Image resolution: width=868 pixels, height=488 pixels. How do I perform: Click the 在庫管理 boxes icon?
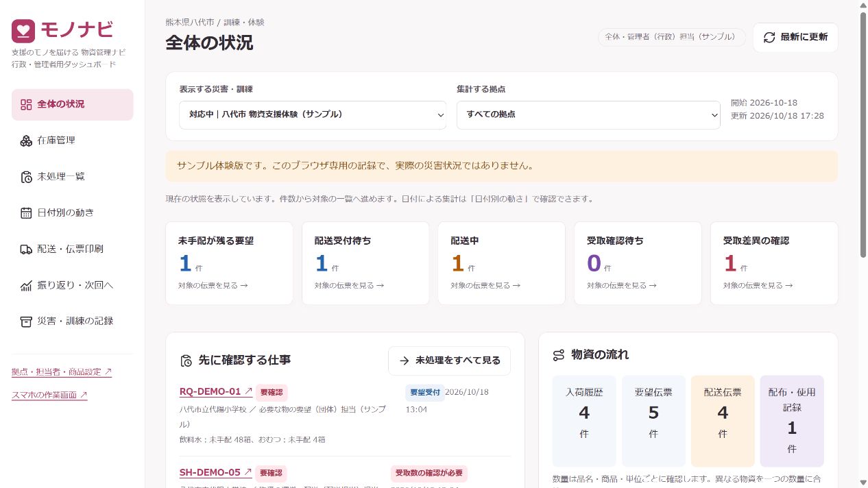[26, 141]
